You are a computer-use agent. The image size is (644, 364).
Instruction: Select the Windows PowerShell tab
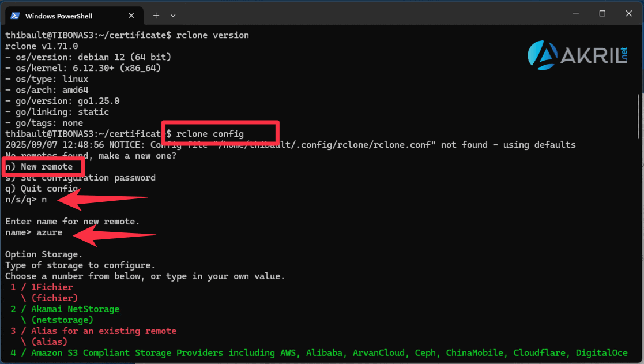(74, 16)
